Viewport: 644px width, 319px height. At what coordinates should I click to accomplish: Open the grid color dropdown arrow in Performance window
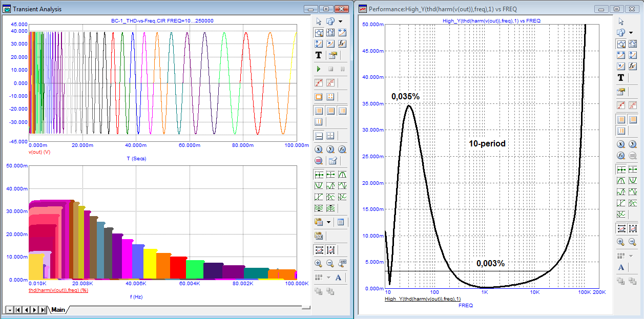point(631,256)
